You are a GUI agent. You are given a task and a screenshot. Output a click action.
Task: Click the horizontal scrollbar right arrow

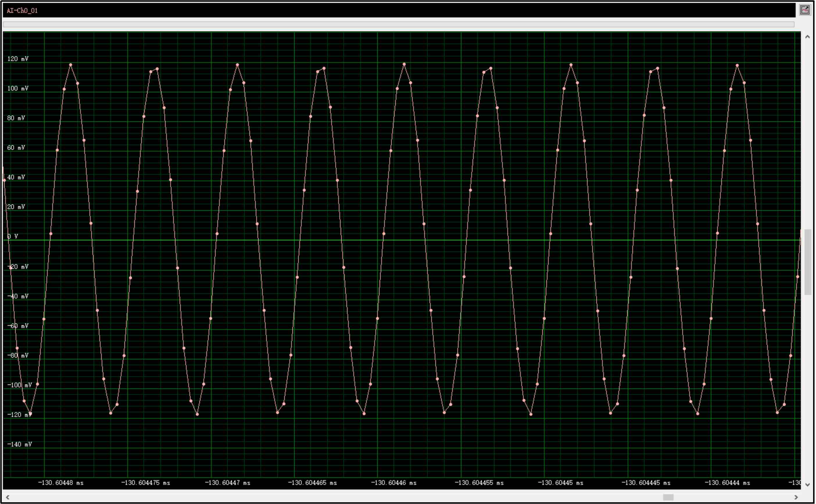pos(796,497)
